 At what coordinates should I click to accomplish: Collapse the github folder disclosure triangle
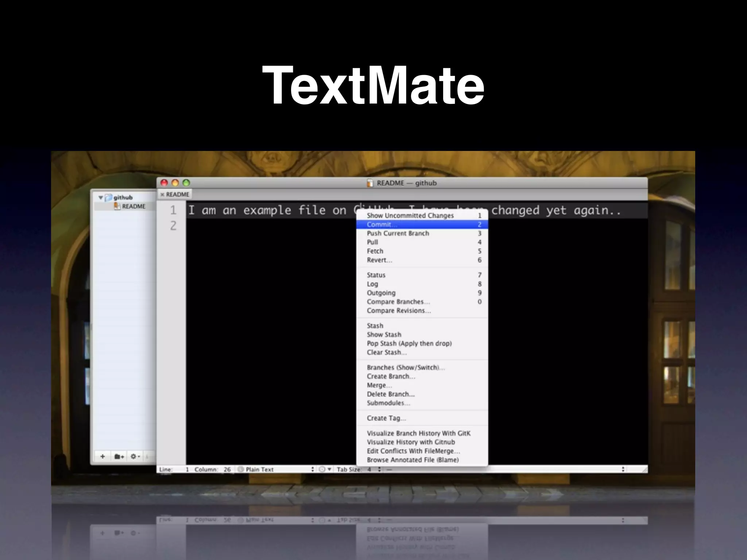click(101, 198)
